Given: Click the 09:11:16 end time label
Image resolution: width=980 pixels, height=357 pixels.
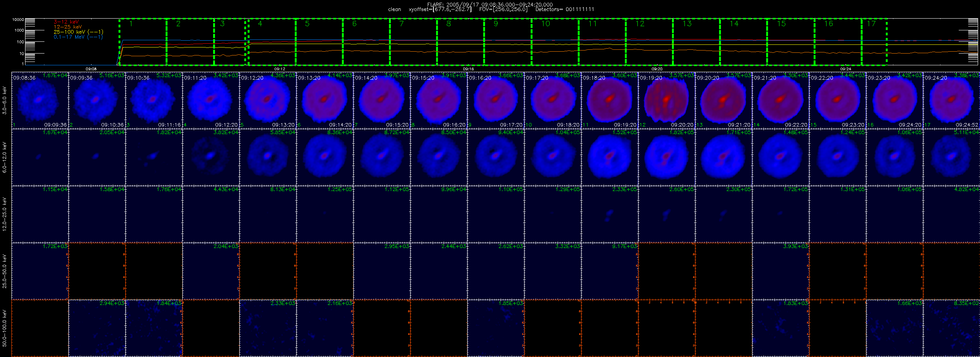Looking at the screenshot, I should 169,125.
